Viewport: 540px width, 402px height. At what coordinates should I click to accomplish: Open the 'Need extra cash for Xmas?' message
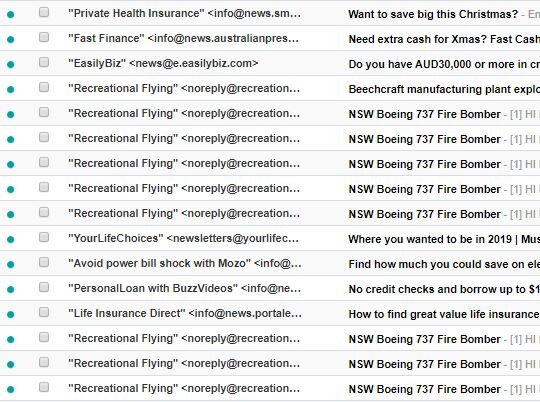tap(444, 39)
